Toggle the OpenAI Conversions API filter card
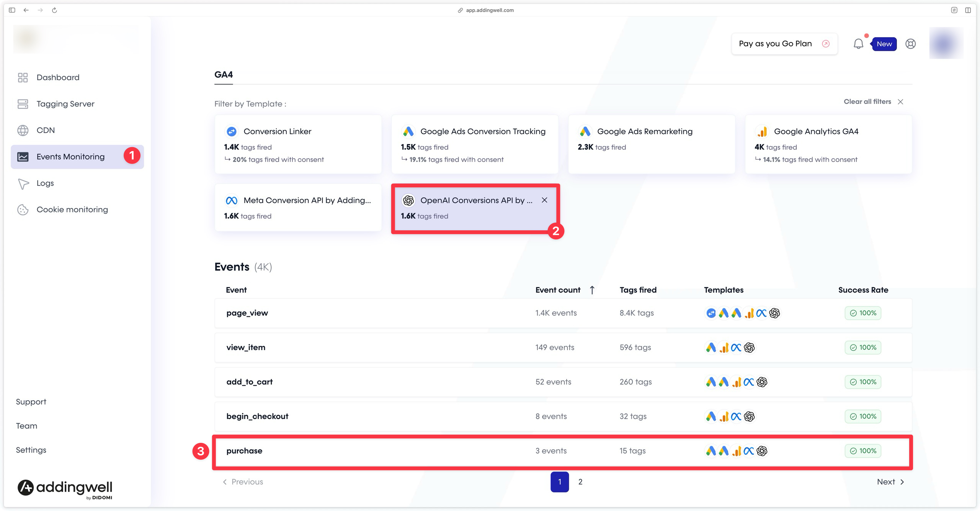 tap(475, 209)
